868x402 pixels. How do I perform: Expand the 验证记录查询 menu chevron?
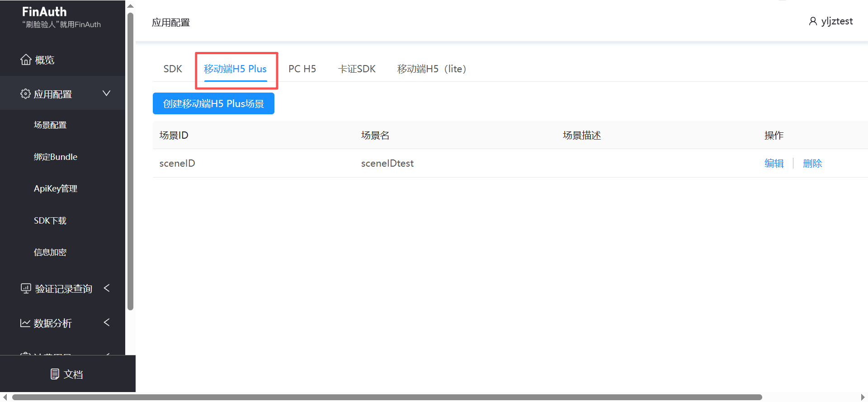coord(107,288)
